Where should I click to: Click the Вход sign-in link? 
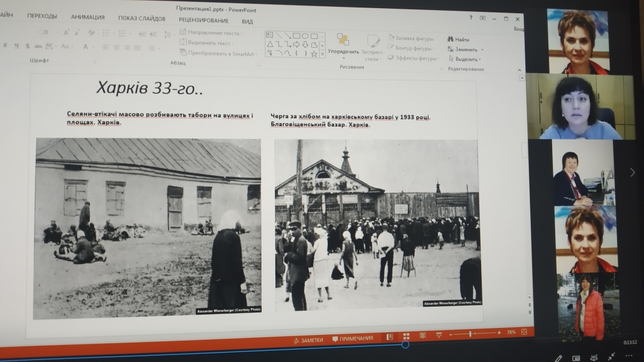[x=519, y=29]
